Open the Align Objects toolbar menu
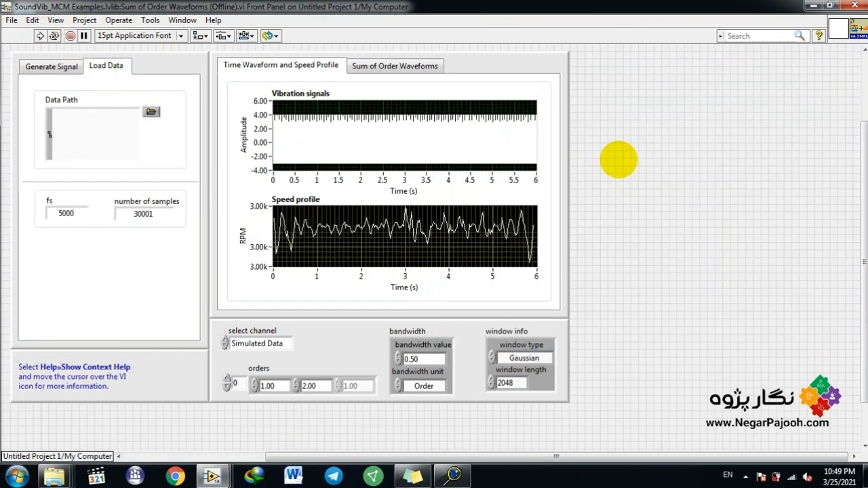This screenshot has height=488, width=868. point(200,36)
